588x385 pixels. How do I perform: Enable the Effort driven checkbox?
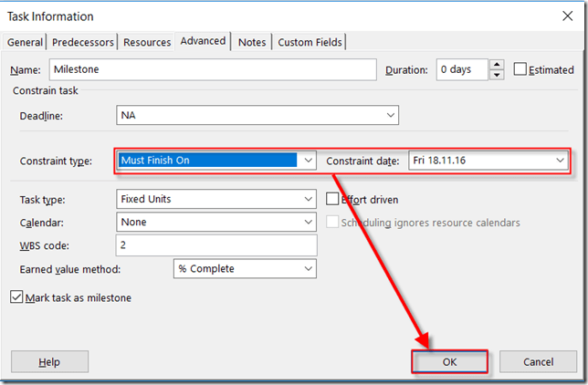click(x=333, y=199)
